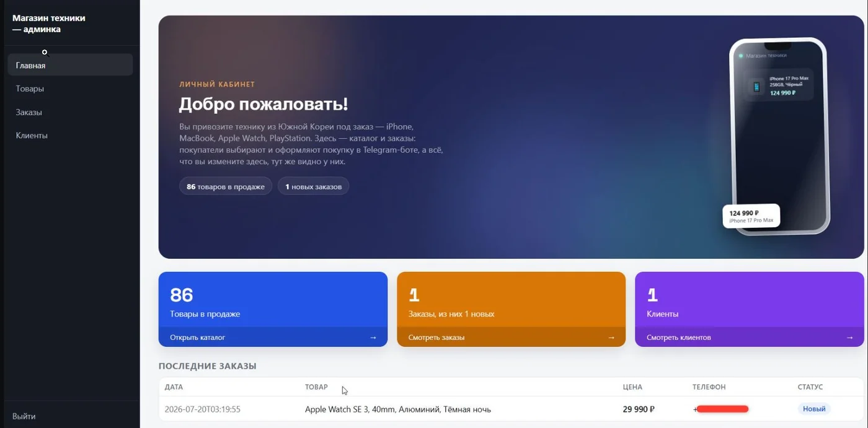Click the Товар column header
Image resolution: width=868 pixels, height=428 pixels.
(x=316, y=387)
